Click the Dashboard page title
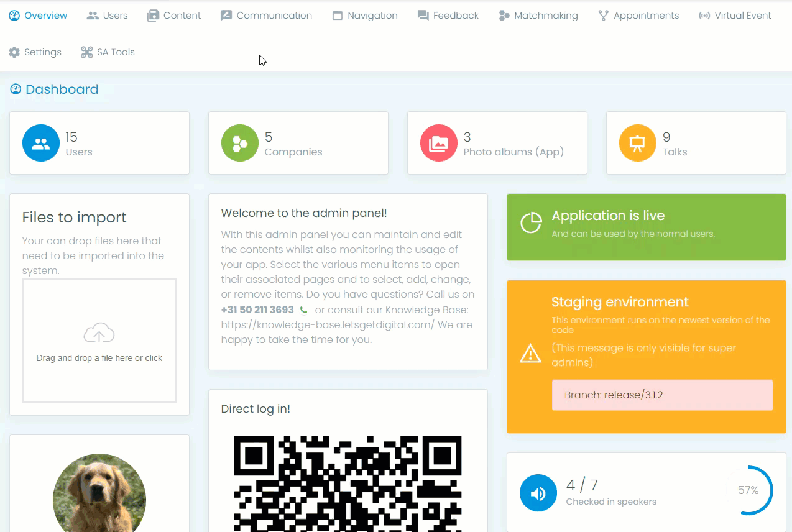This screenshot has width=792, height=532. click(62, 89)
